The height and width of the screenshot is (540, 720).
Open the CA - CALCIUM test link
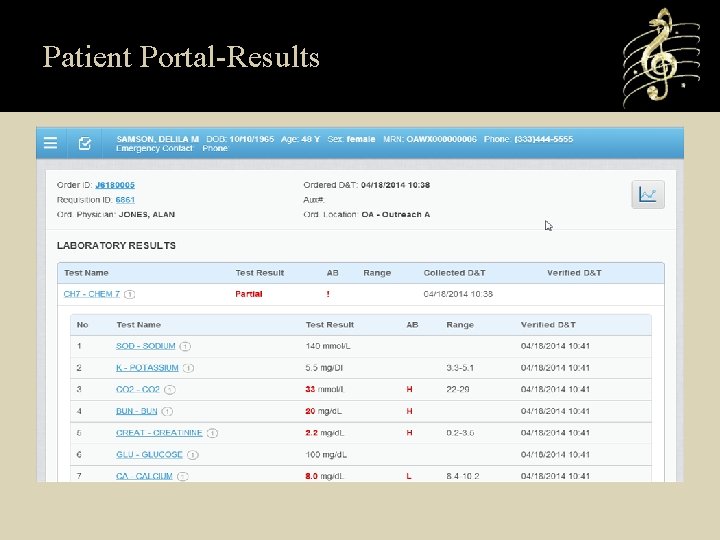point(144,476)
